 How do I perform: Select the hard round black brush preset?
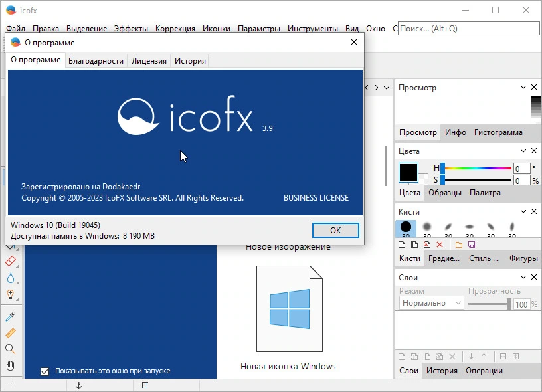[405, 229]
